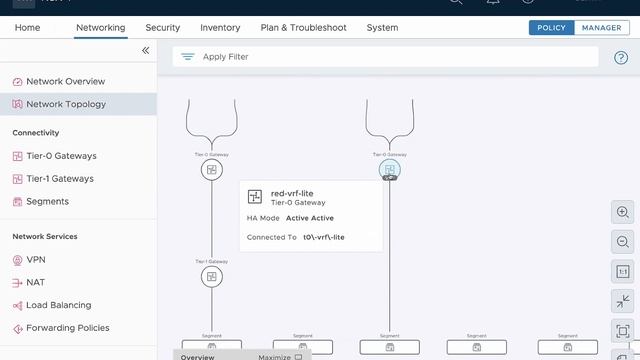The image size is (640, 360).
Task: Open NAT network service
Action: 36,282
